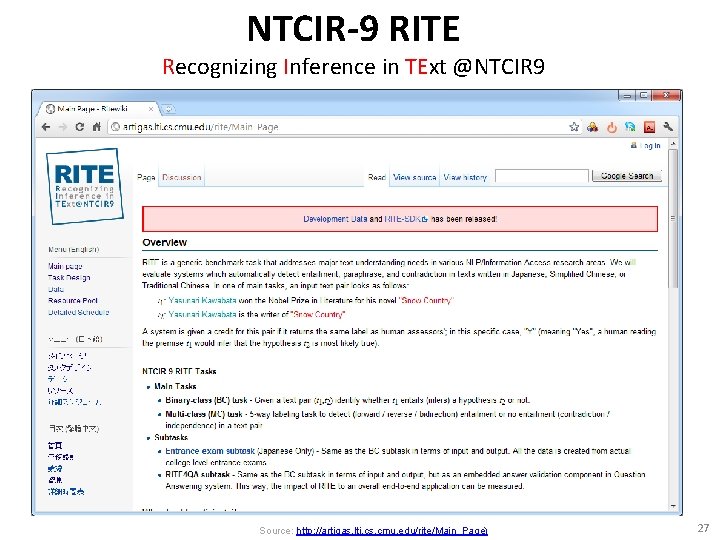The image size is (720, 540).
Task: Click Yasunari Kawabata link in the t1 sentence
Action: [202, 300]
